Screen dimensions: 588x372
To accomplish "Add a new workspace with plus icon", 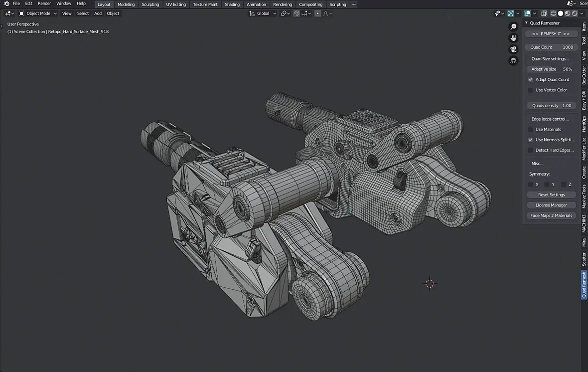I will 354,4.
